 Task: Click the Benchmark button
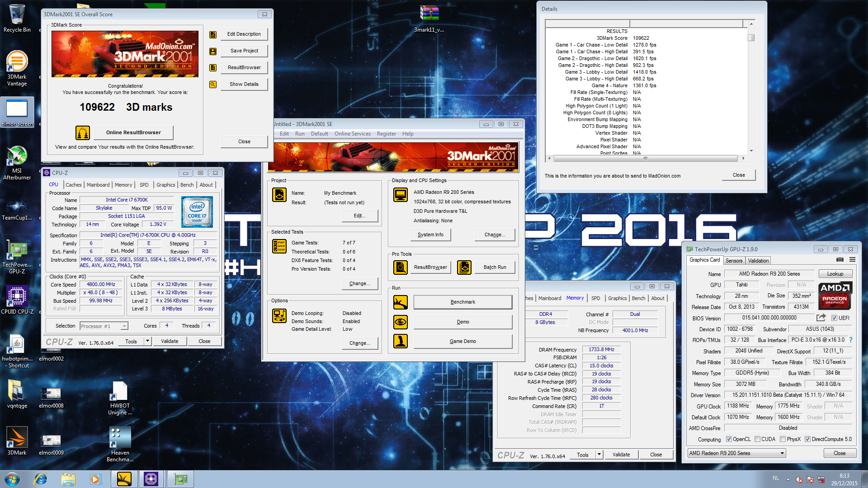click(x=463, y=302)
